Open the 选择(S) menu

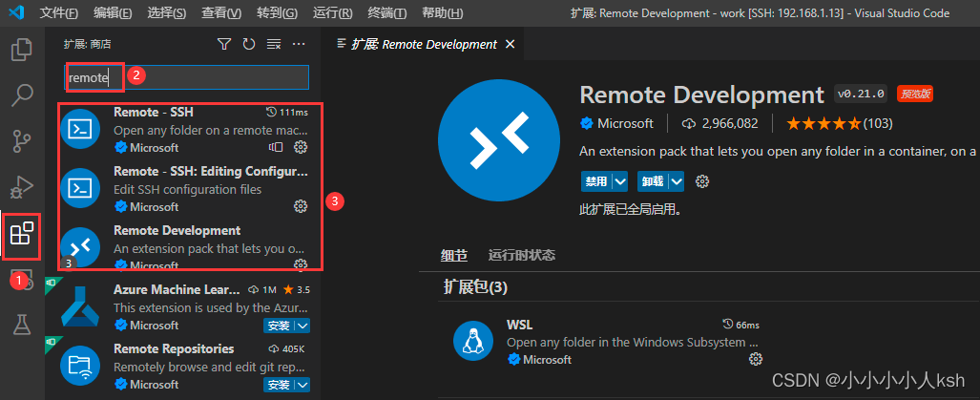[167, 12]
